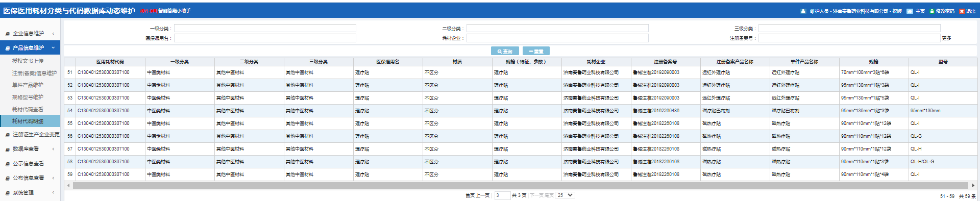
Task: Go to 上一页 previous page link
Action: click(483, 195)
